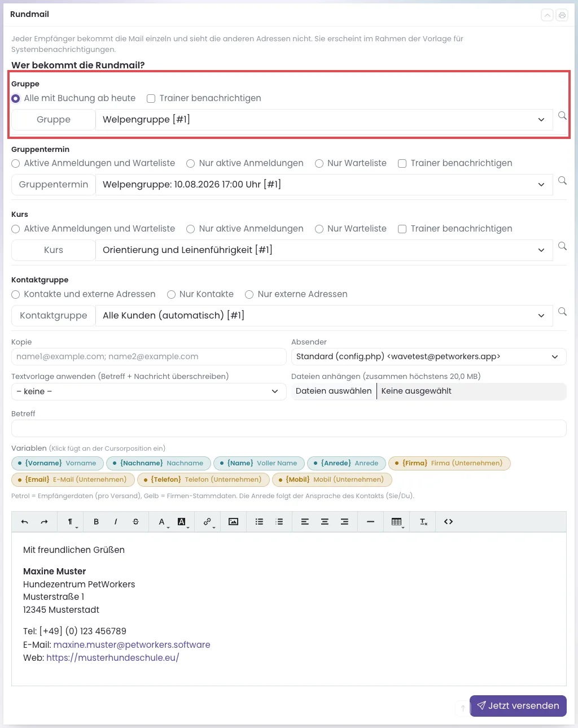The width and height of the screenshot is (578, 728).
Task: Insert the {Vorname} variable chip
Action: coord(58,463)
